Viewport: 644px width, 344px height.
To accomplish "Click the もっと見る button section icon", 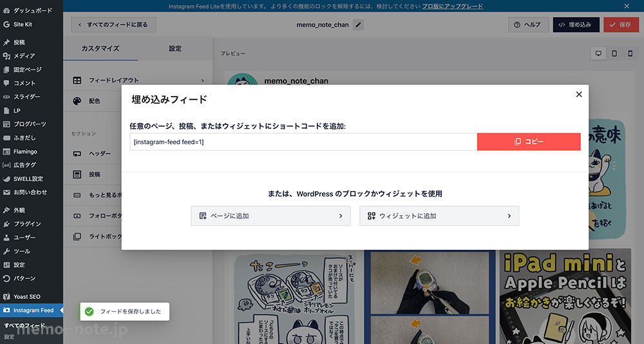I will click(77, 195).
